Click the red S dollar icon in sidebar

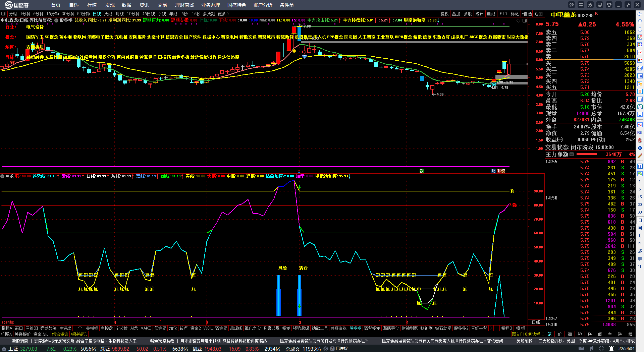pos(640,140)
